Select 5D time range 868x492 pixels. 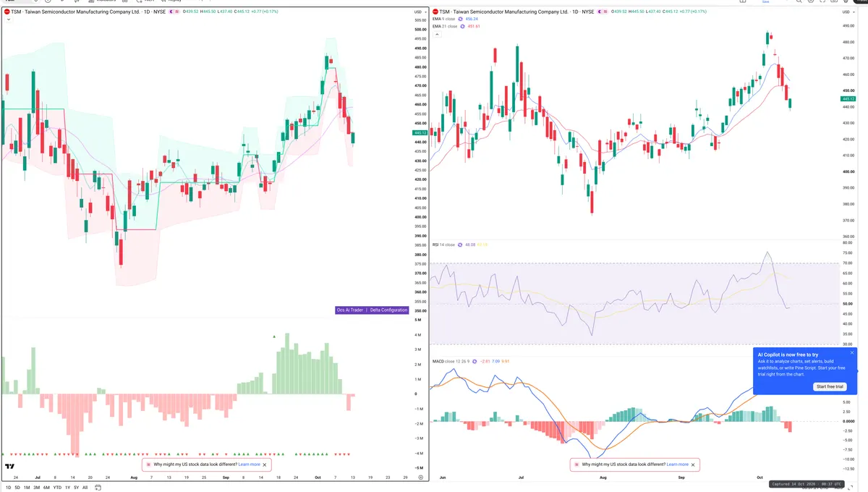pyautogui.click(x=17, y=488)
